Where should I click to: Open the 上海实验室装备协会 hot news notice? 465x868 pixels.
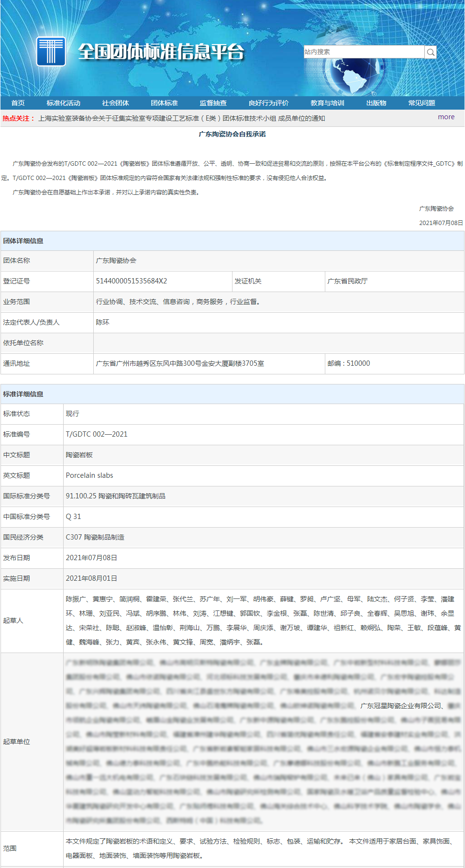(181, 118)
